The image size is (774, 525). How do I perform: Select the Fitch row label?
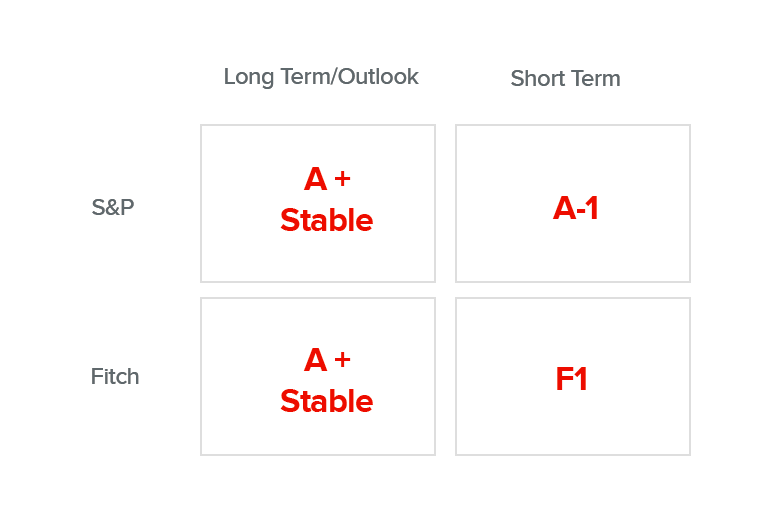click(115, 376)
